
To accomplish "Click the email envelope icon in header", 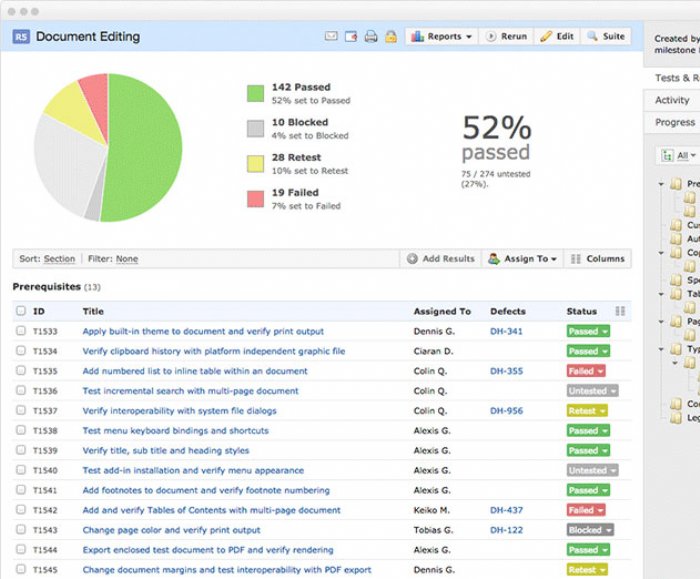I will pos(332,37).
